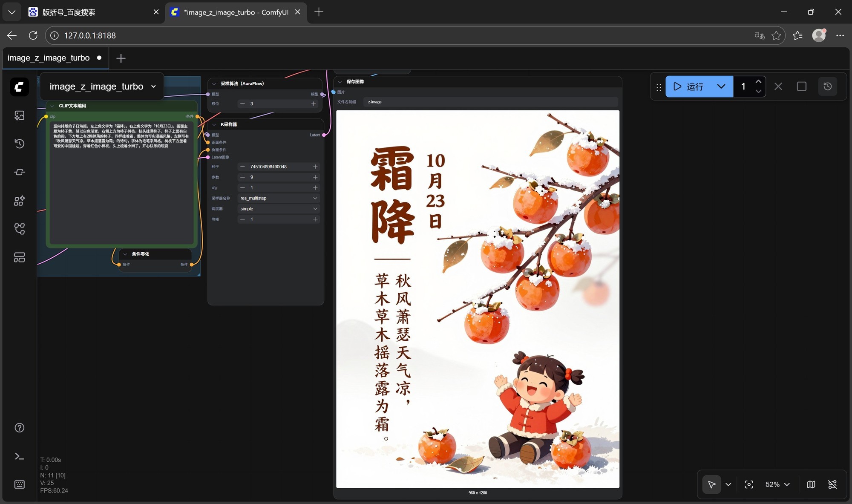Collapse the 保存图像 node header
This screenshot has width=852, height=504.
point(340,81)
